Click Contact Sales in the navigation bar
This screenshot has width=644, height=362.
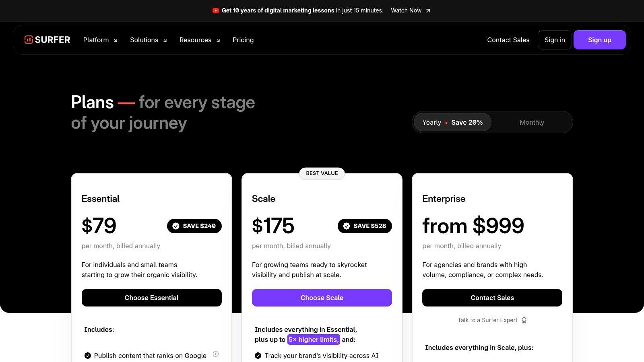point(508,40)
